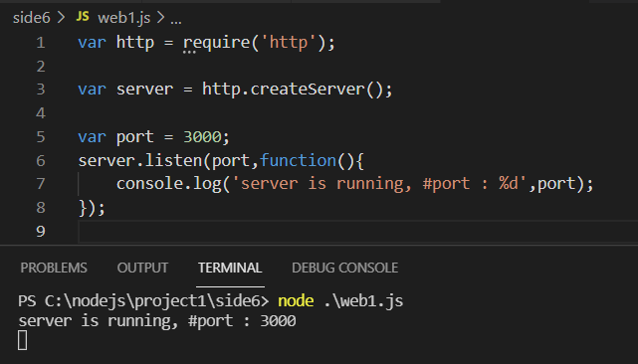638x364 pixels.
Task: Switch to the PROBLEMS panel tab
Action: coord(54,268)
